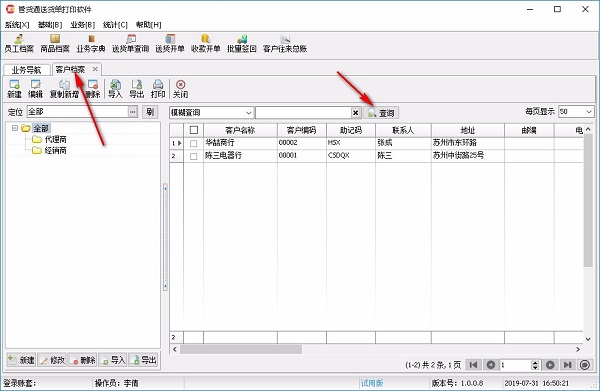Click 复制新增 toolbar icon
The height and width of the screenshot is (391, 600).
tap(64, 89)
